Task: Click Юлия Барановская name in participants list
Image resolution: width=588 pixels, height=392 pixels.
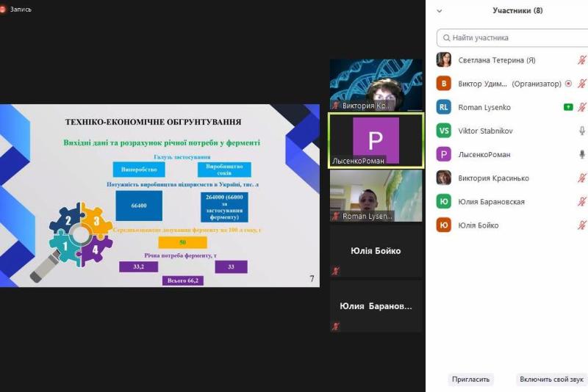Action: pyautogui.click(x=491, y=202)
